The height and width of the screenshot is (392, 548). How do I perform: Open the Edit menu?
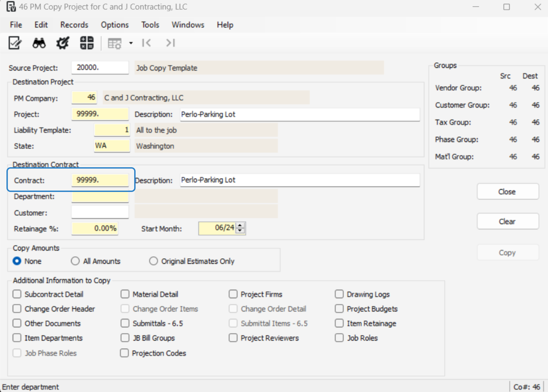coord(41,25)
